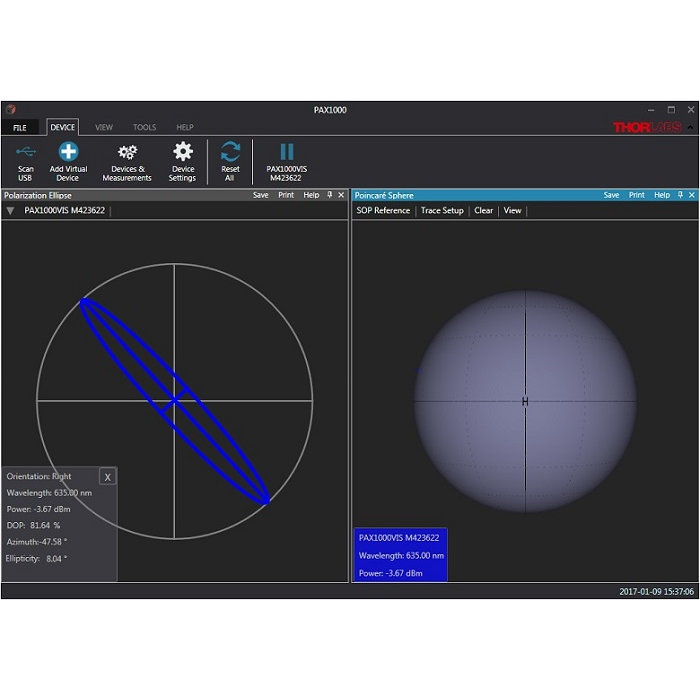Click the Scan USB icon
This screenshot has height=700, width=700.
point(26,152)
